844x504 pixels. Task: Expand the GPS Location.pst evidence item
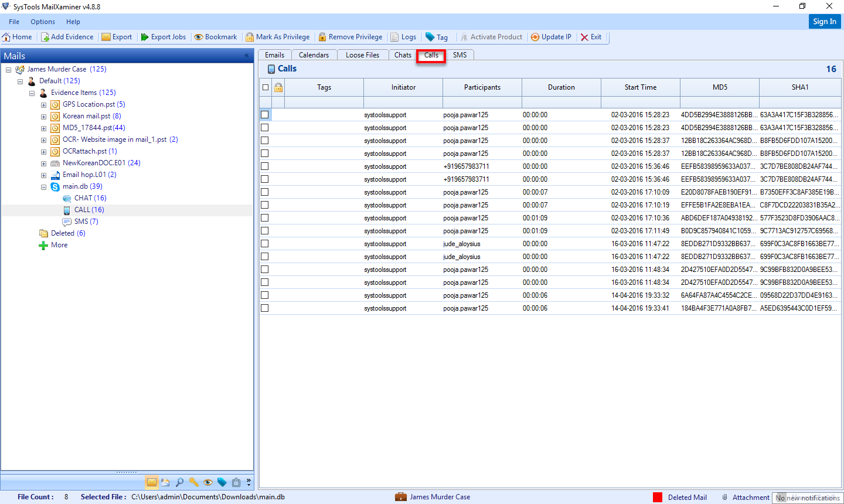(x=43, y=104)
